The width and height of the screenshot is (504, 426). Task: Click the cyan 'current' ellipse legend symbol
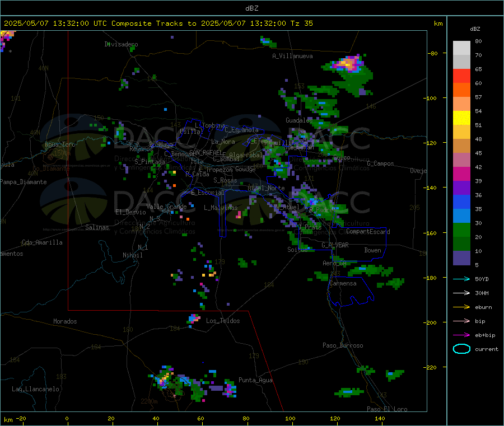461,349
